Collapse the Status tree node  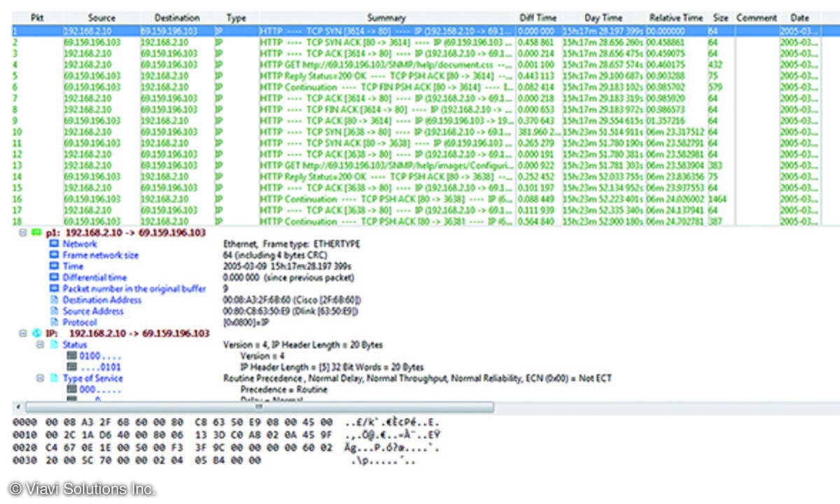(40, 344)
